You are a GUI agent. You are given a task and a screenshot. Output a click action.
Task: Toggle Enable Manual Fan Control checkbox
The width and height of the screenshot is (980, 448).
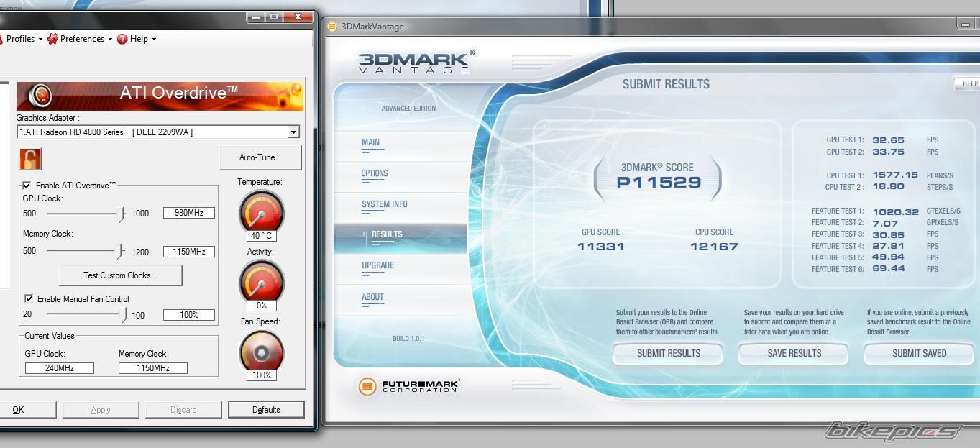pos(29,299)
